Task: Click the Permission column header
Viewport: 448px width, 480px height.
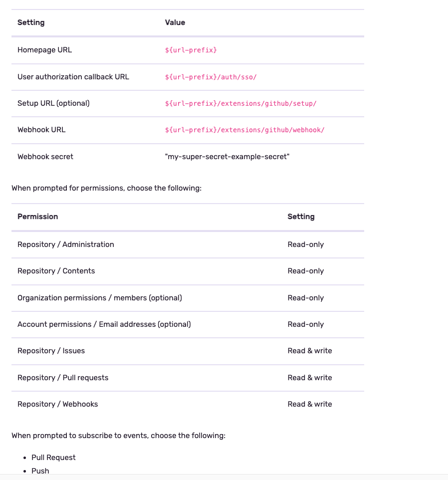Action: pyautogui.click(x=37, y=217)
